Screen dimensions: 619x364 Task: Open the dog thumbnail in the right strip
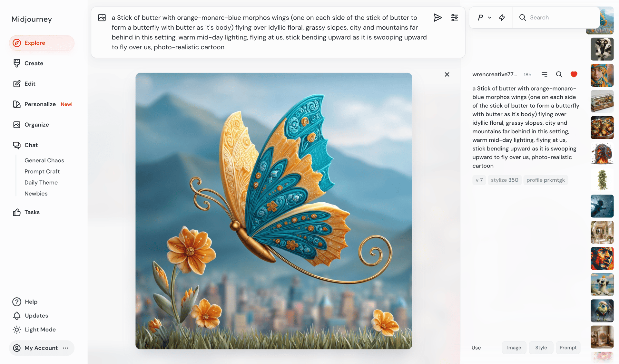click(602, 285)
